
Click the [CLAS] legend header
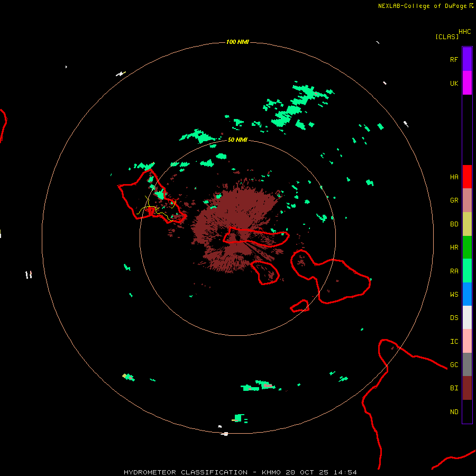[x=447, y=36]
